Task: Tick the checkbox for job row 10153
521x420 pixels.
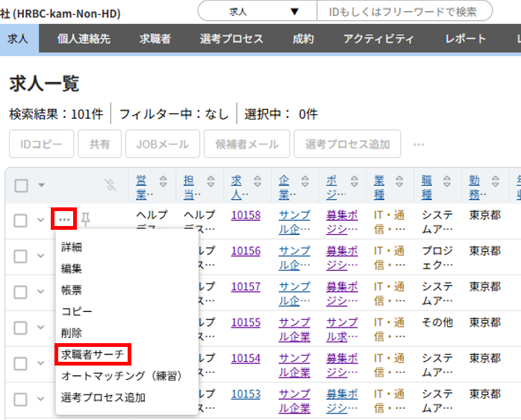Action: 21,398
